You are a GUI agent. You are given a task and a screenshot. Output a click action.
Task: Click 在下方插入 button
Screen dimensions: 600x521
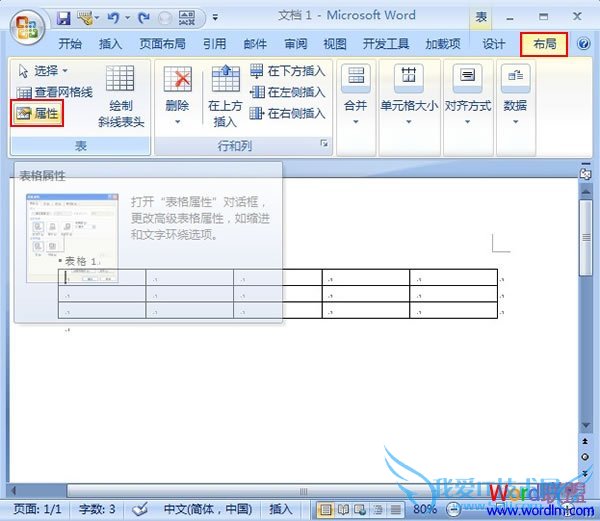[x=287, y=71]
